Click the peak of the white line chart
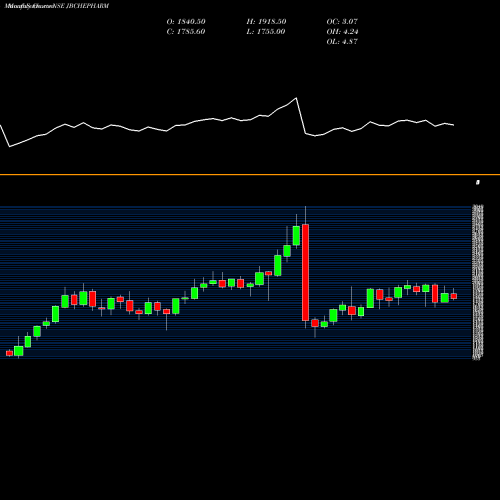Image resolution: width=500 pixels, height=500 pixels. (296, 98)
